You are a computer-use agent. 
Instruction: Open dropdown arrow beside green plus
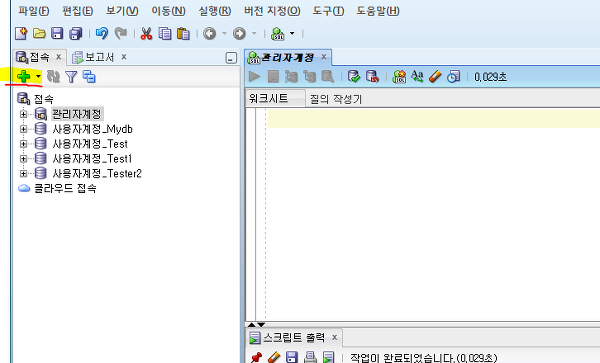point(38,77)
